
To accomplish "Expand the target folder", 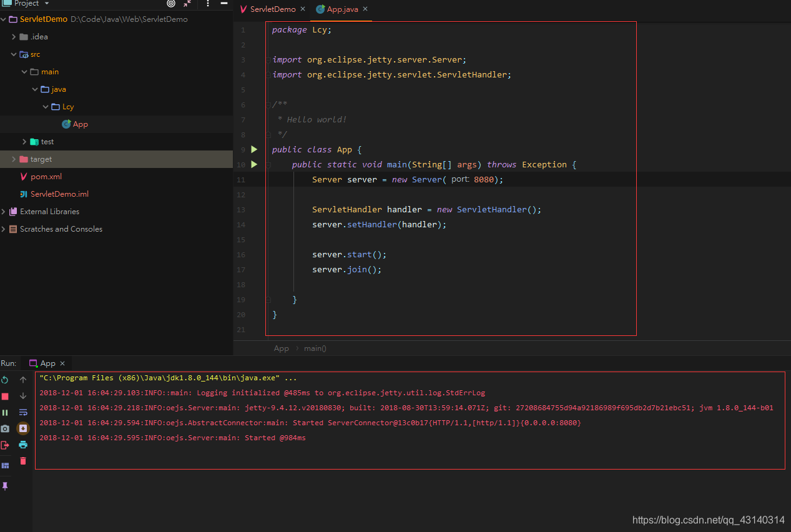I will click(14, 159).
